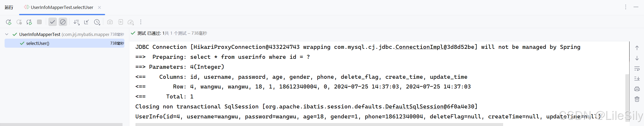Viewport: 644px width, 126px height.
Task: Collapse all test tree nodes
Action: point(86,22)
